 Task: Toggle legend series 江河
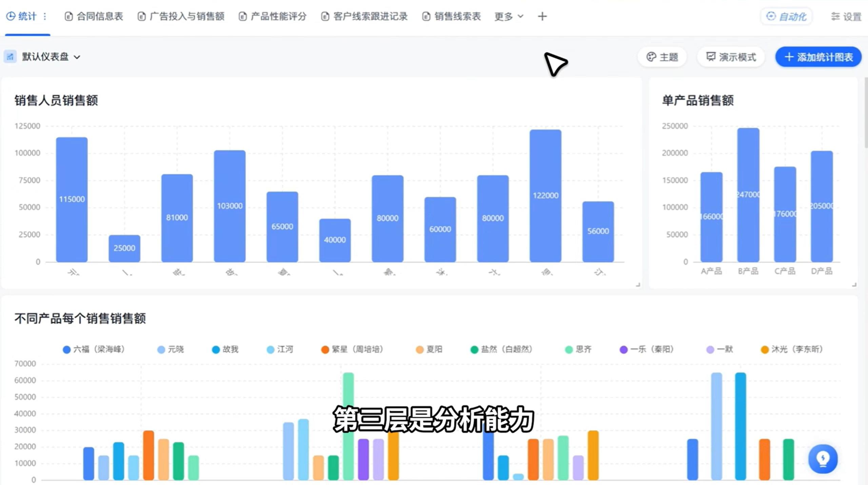[x=280, y=349]
